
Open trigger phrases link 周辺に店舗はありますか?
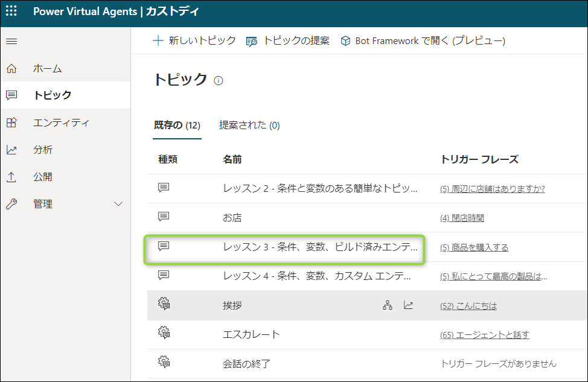pos(493,188)
